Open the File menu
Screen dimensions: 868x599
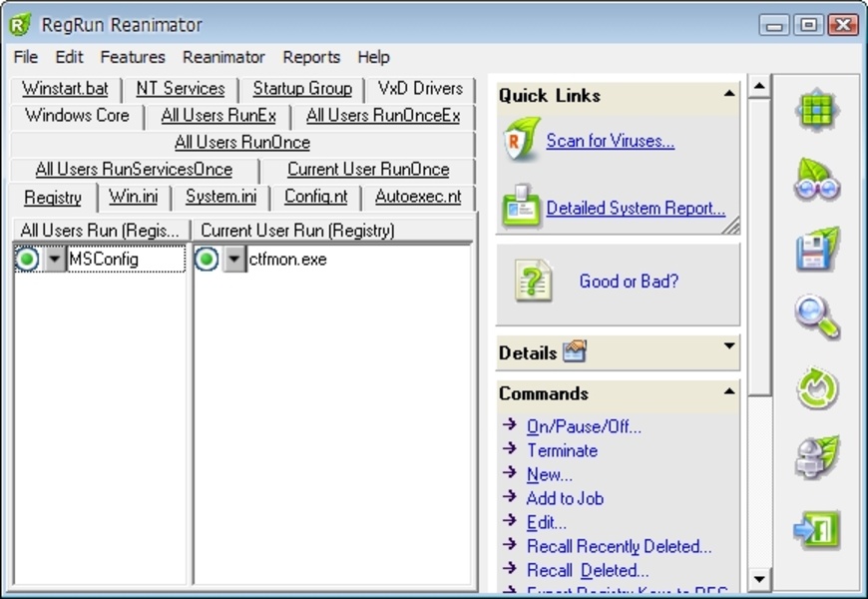click(26, 57)
